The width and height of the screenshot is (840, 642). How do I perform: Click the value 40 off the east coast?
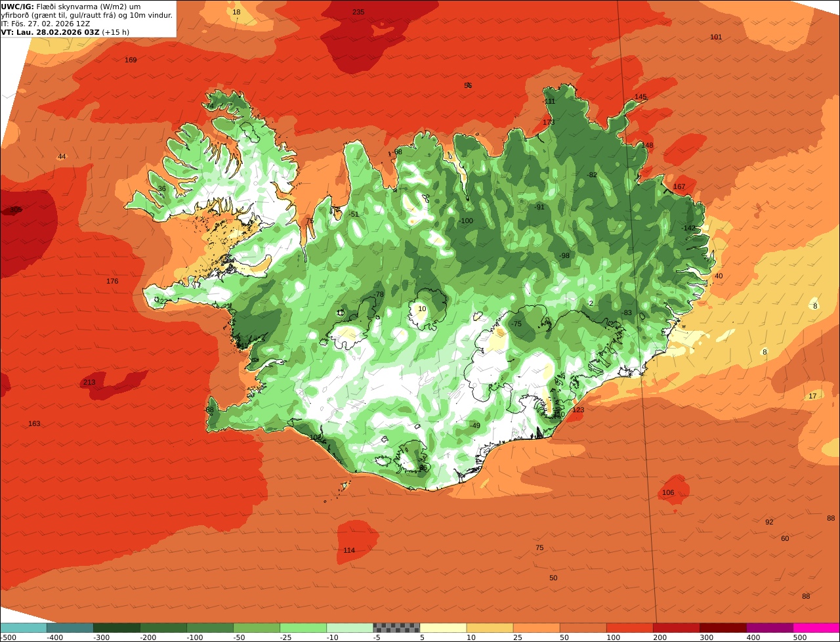point(719,276)
